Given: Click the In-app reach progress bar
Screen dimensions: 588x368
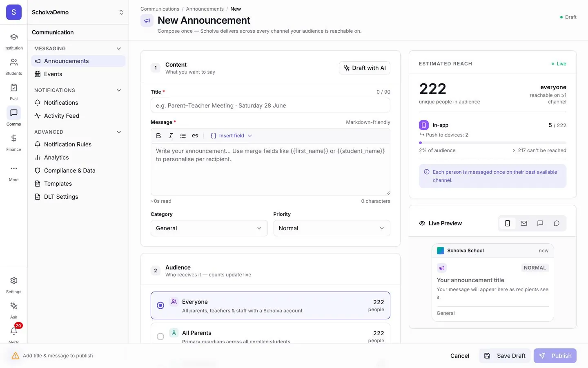Looking at the screenshot, I should (x=492, y=143).
